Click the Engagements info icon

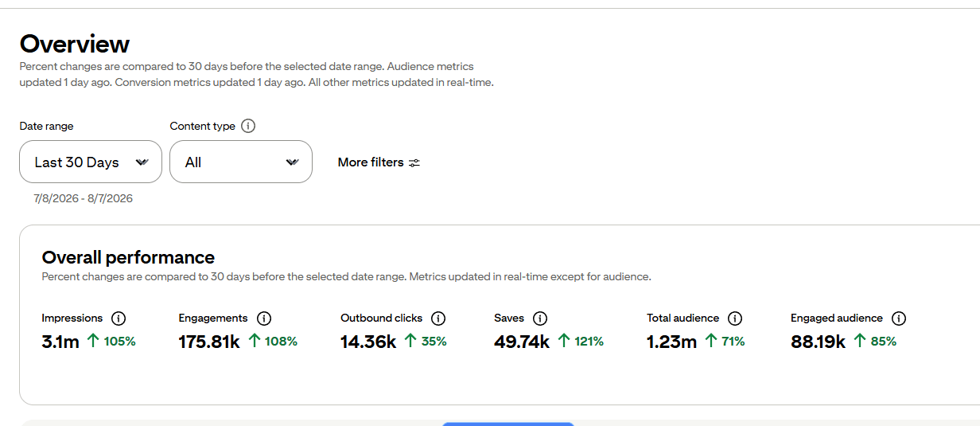tap(264, 319)
